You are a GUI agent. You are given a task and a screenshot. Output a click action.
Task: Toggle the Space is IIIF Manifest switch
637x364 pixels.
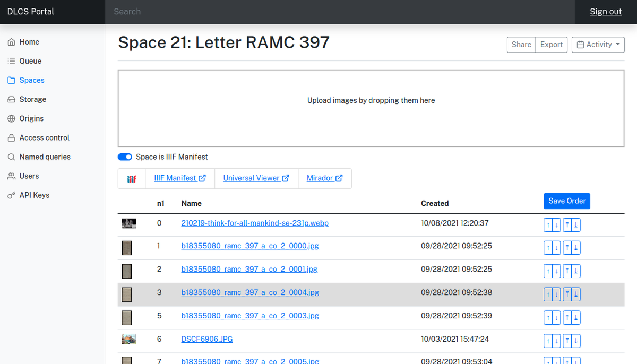pyautogui.click(x=125, y=157)
